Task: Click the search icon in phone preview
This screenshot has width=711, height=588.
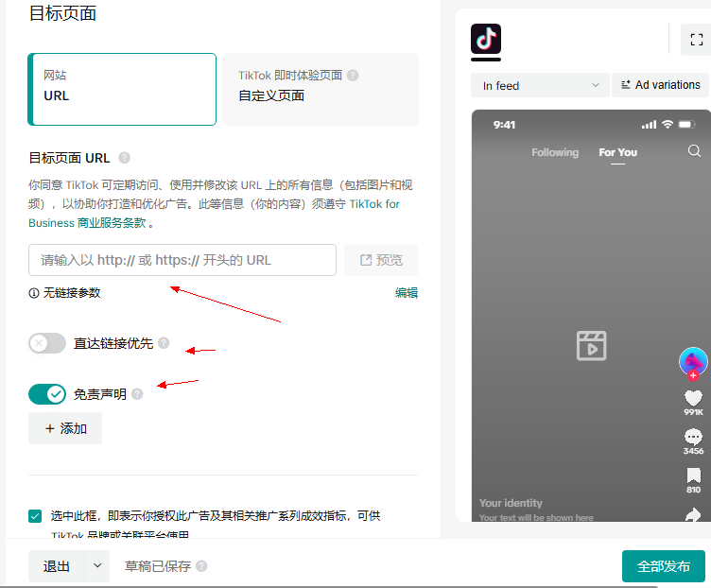Action: coord(694,151)
